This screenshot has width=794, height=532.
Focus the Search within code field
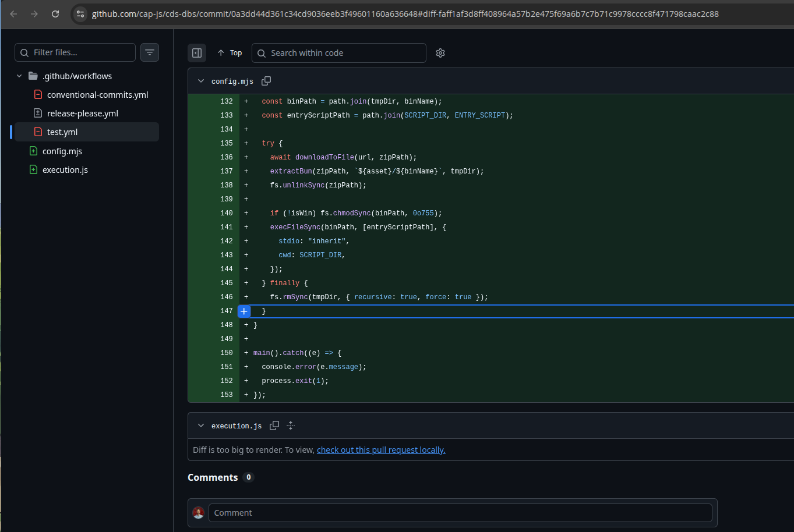338,53
